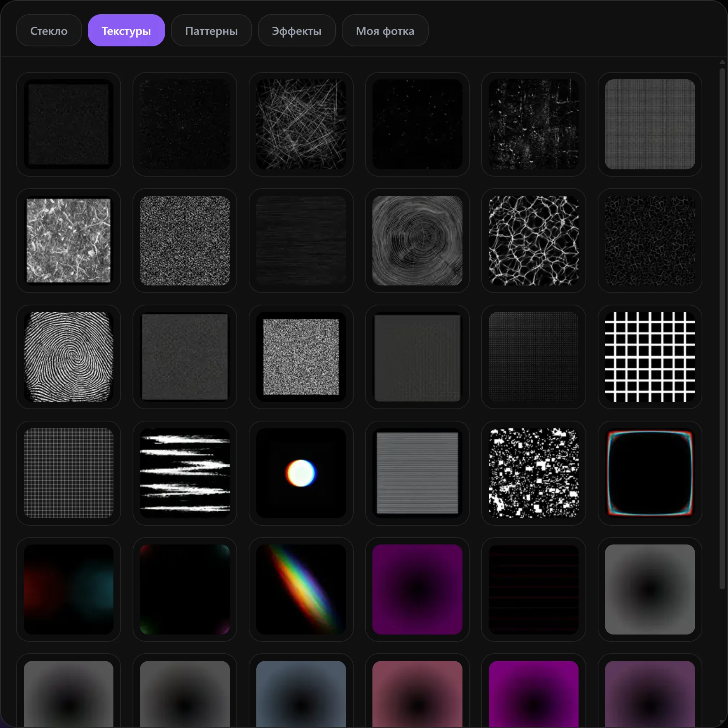Apply the bold white grid texture

click(649, 357)
